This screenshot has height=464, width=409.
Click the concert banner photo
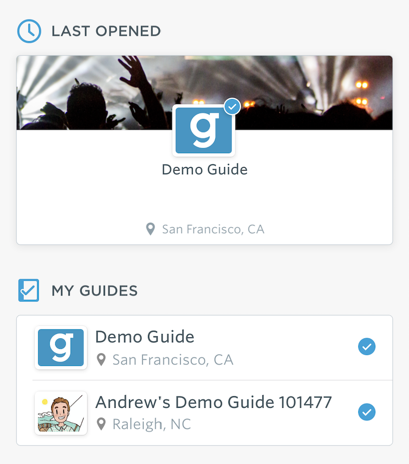(x=204, y=93)
